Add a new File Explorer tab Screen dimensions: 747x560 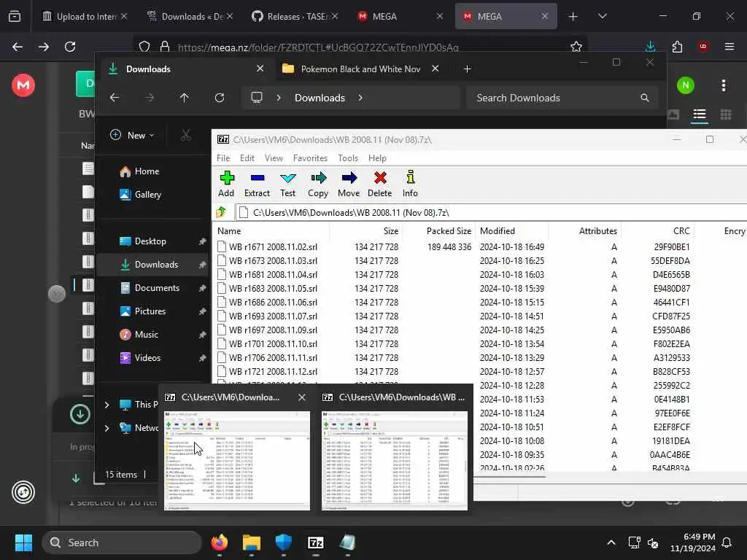point(468,69)
